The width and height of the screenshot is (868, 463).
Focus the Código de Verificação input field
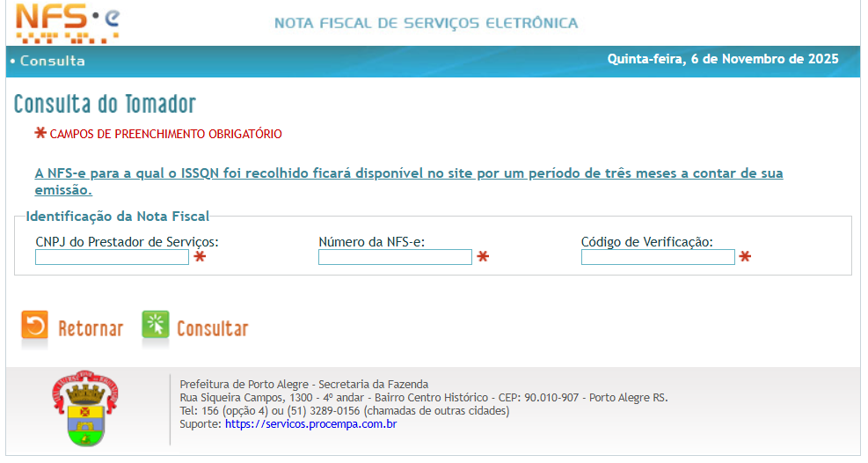(657, 257)
